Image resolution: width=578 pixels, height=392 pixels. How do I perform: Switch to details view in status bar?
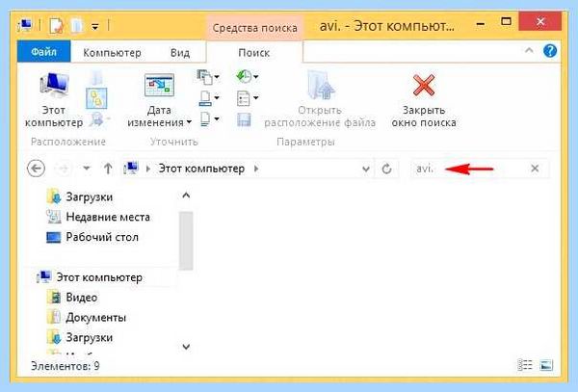(x=525, y=365)
